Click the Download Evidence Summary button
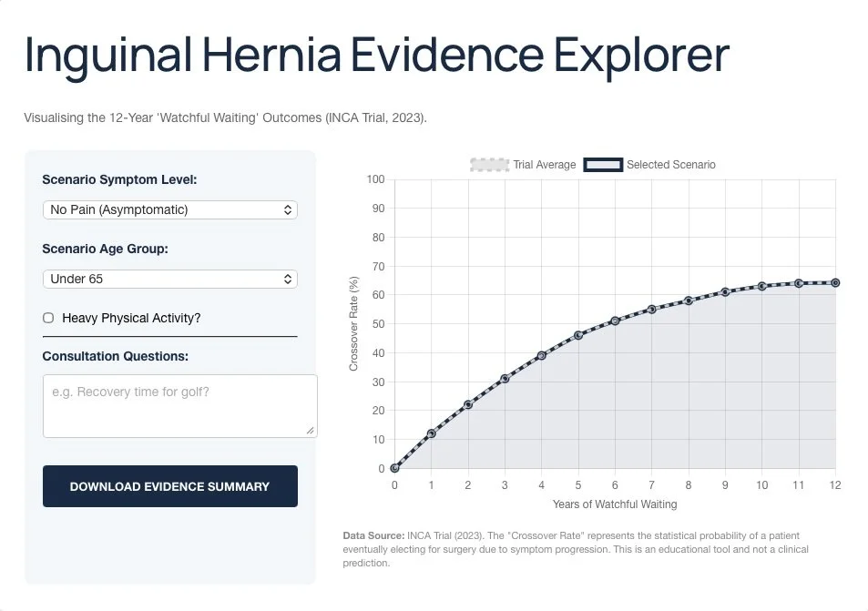This screenshot has height=611, width=868. 169,486
